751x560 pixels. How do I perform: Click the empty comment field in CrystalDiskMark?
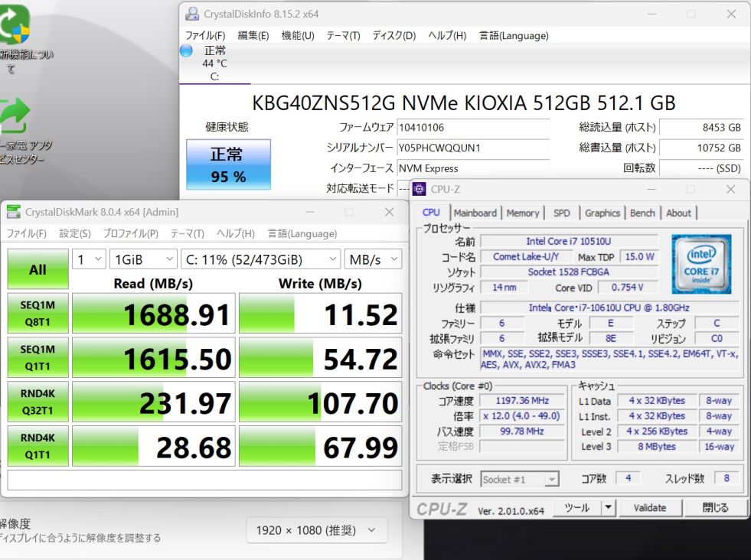click(x=204, y=480)
